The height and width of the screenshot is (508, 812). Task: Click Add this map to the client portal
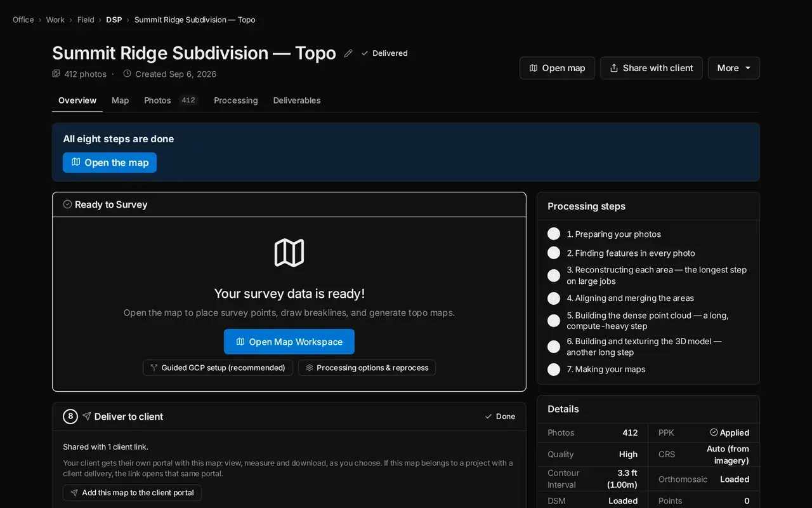[x=132, y=493]
